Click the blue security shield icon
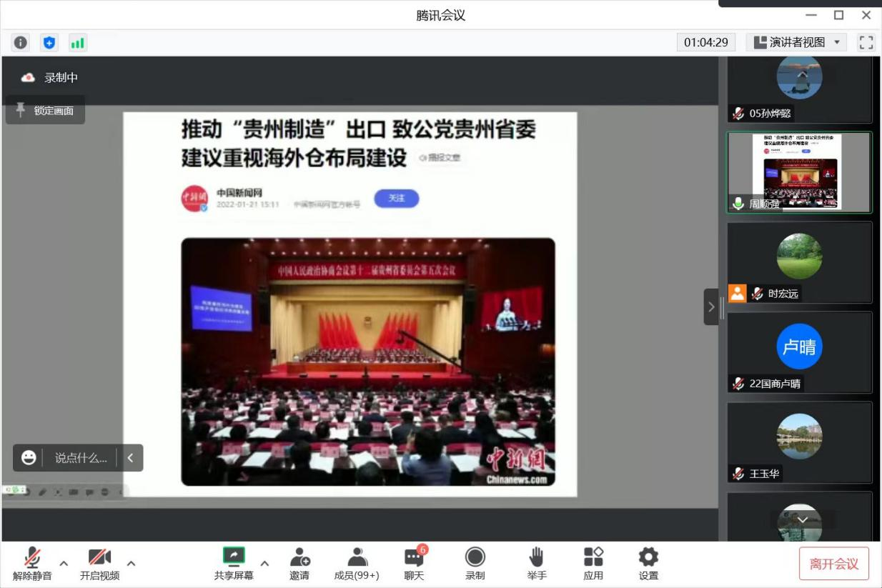This screenshot has width=882, height=588. (x=49, y=42)
